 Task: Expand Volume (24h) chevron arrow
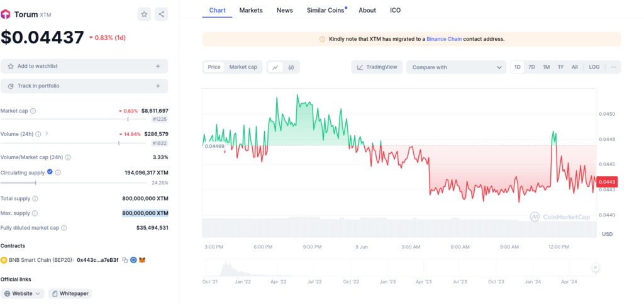tap(47, 133)
